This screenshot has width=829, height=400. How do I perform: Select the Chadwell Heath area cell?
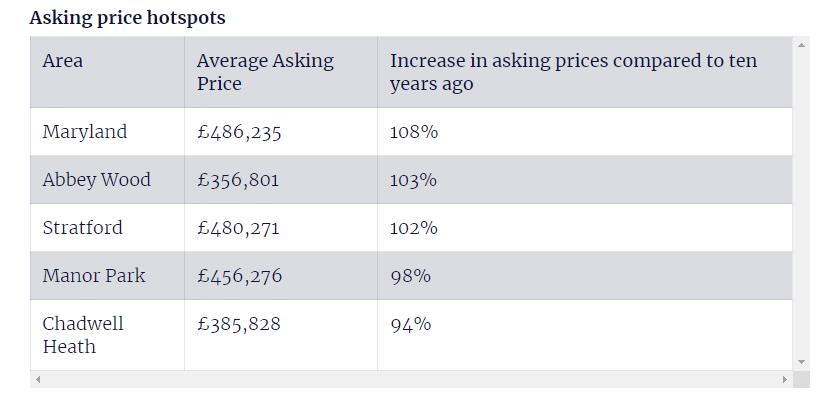[x=83, y=335]
